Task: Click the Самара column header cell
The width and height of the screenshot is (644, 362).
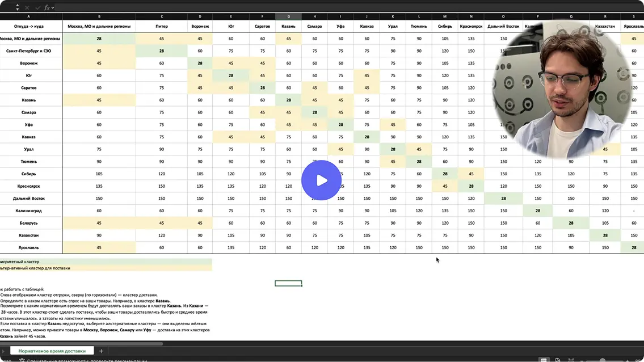Action: [314, 26]
